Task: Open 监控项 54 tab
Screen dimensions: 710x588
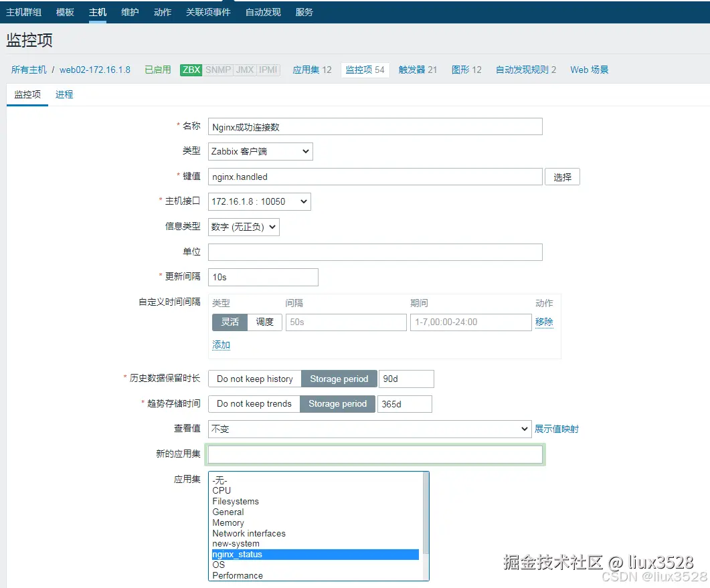Action: pyautogui.click(x=365, y=70)
